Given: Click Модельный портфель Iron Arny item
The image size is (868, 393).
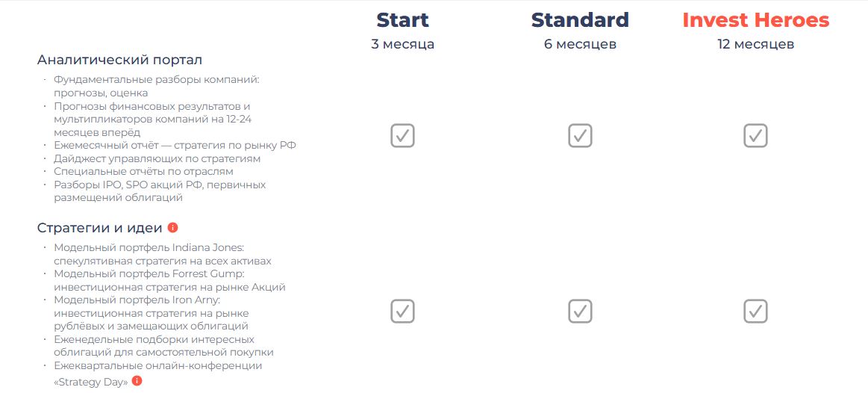Looking at the screenshot, I should tap(151, 313).
